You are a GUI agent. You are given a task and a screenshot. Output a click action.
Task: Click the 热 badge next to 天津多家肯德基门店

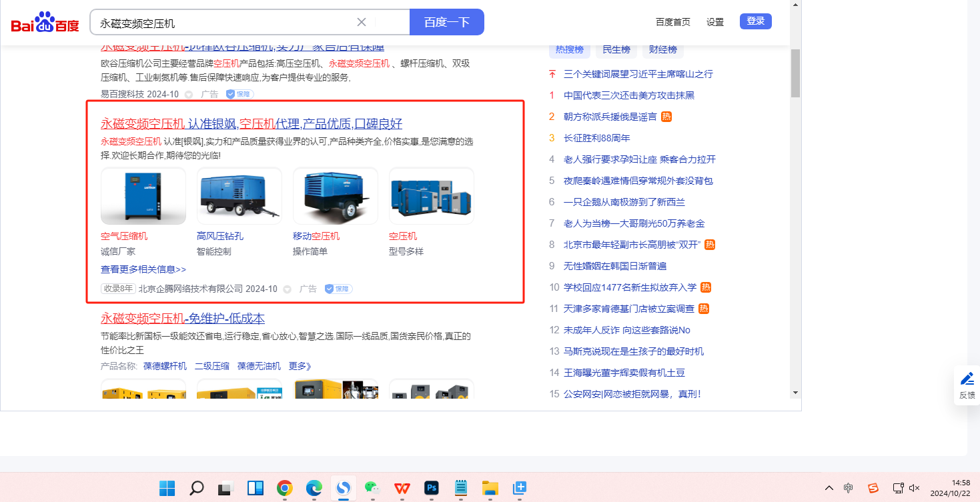click(704, 309)
